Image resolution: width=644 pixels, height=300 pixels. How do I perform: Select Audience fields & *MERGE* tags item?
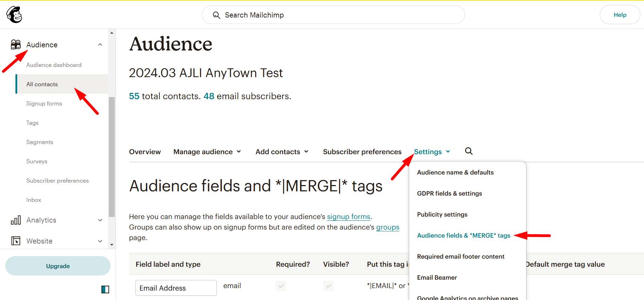[464, 236]
